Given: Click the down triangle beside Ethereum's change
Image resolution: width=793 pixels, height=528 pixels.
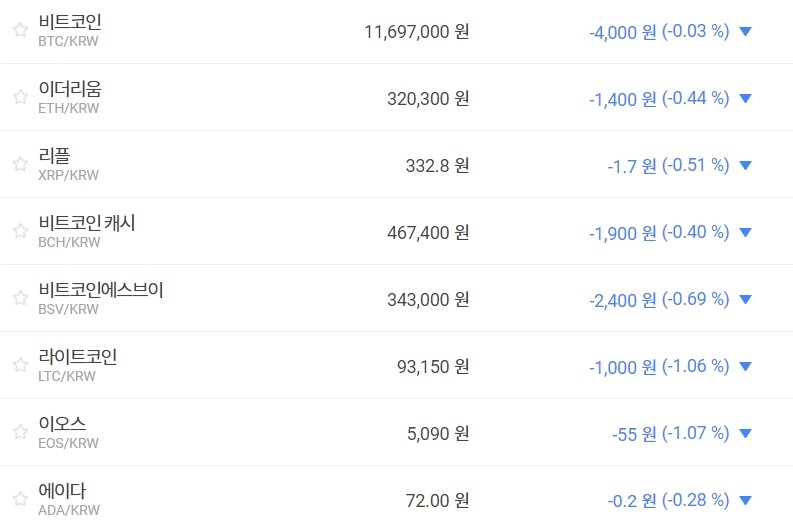Looking at the screenshot, I should pyautogui.click(x=744, y=98).
